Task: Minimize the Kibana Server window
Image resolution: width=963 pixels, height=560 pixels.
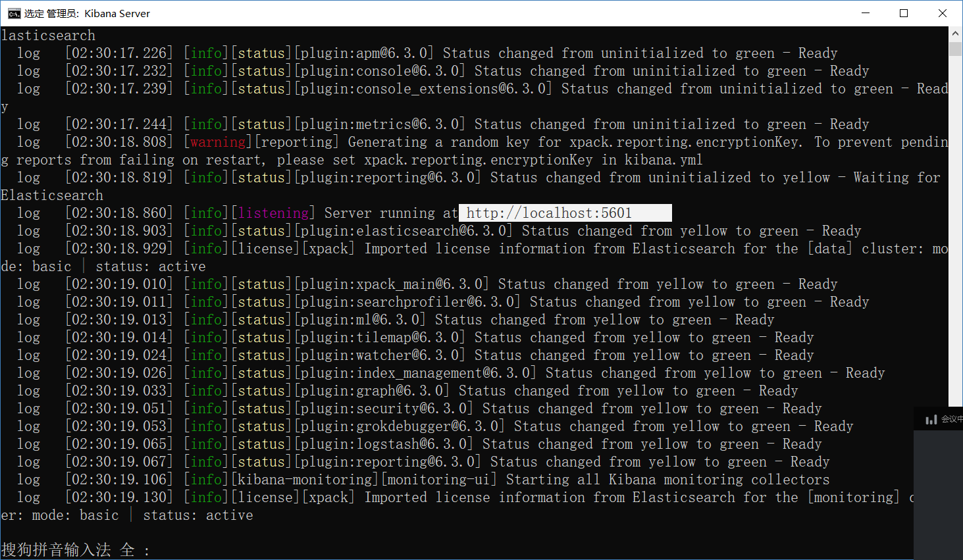Action: [866, 13]
